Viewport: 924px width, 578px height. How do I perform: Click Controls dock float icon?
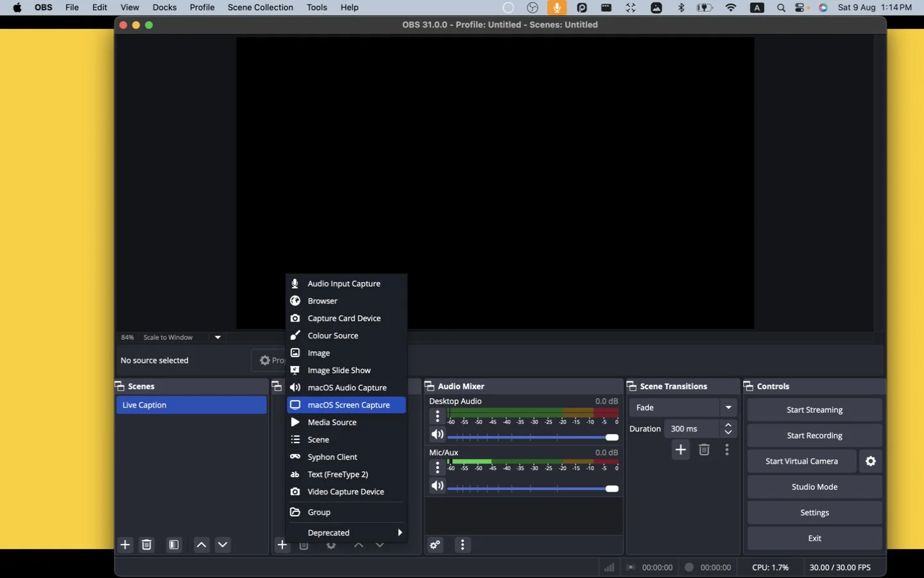click(748, 386)
